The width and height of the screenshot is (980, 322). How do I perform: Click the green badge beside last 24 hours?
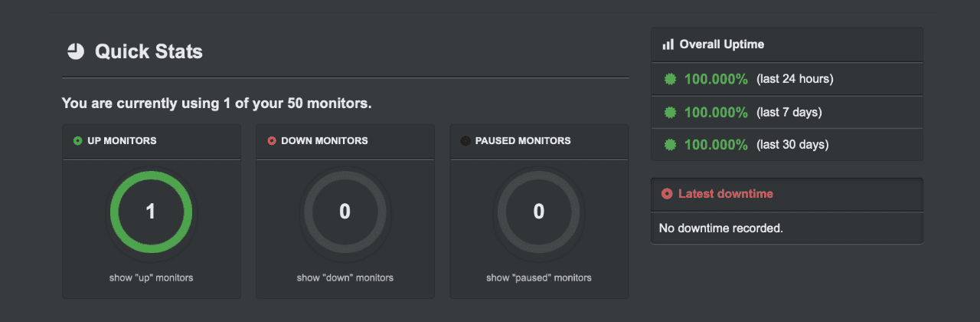[x=670, y=79]
